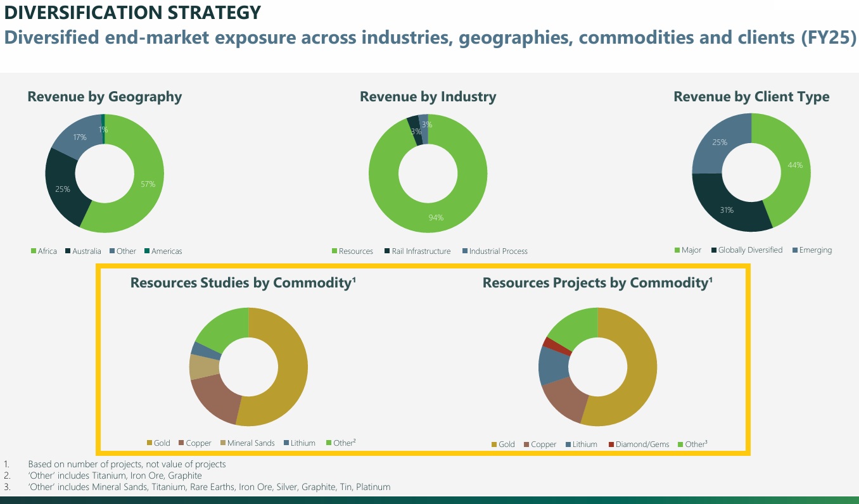Click the Globally Diversified legend swatch

pos(713,250)
